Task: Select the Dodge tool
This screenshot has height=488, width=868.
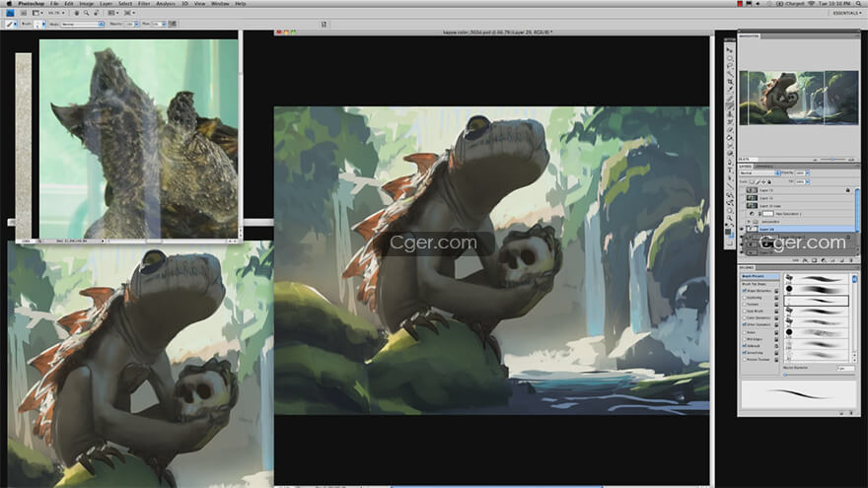Action: [730, 155]
